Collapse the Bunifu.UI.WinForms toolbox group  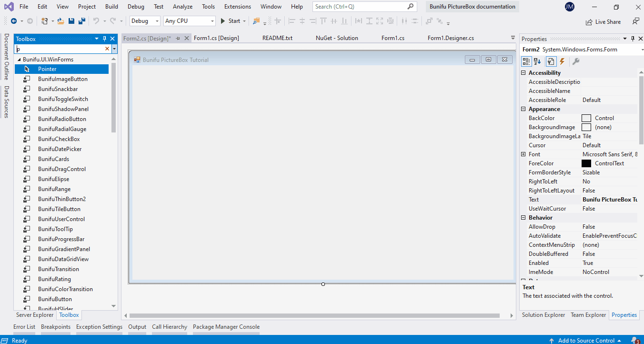coord(19,60)
